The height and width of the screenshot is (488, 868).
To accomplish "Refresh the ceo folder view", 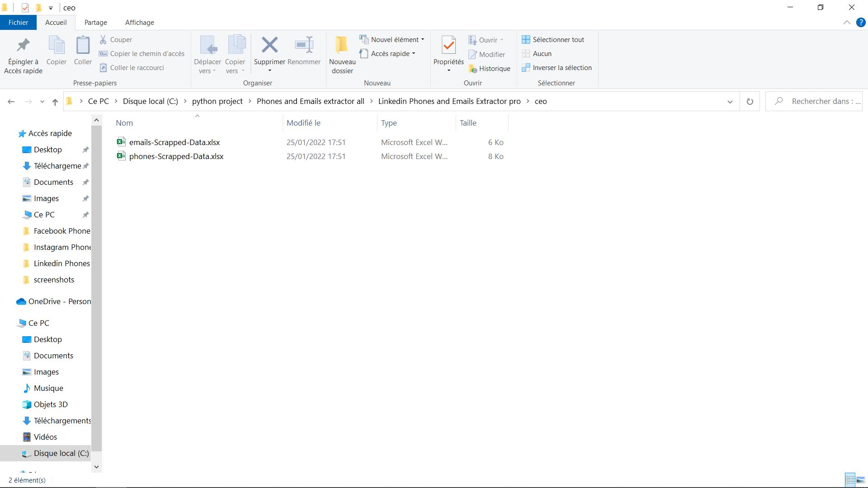I will pos(750,102).
